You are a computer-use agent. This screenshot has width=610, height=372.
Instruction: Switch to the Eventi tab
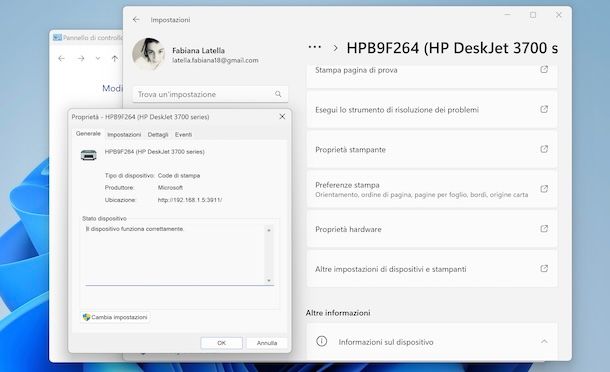coord(183,135)
